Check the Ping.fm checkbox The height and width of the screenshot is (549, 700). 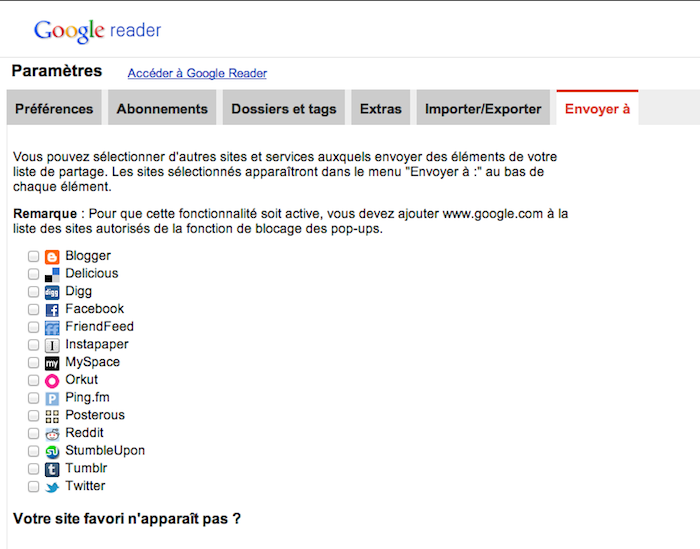(34, 399)
